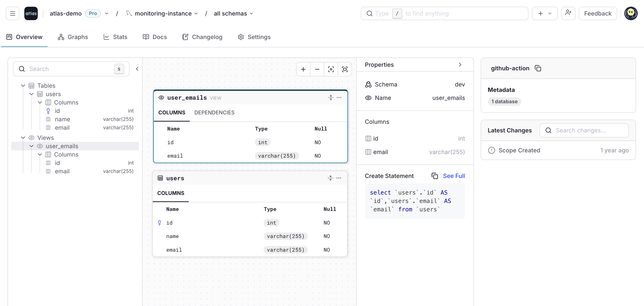
Task: Click the Pro plan badge
Action: click(x=93, y=13)
